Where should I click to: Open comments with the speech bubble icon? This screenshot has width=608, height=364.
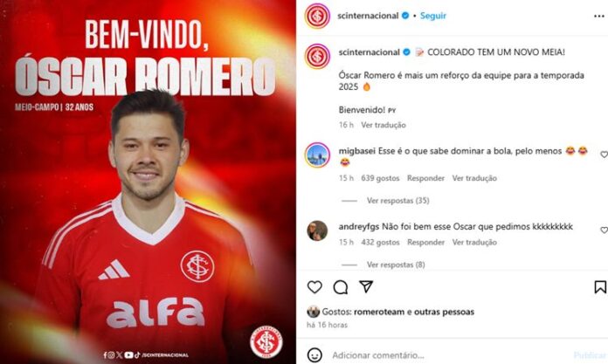coord(341,287)
